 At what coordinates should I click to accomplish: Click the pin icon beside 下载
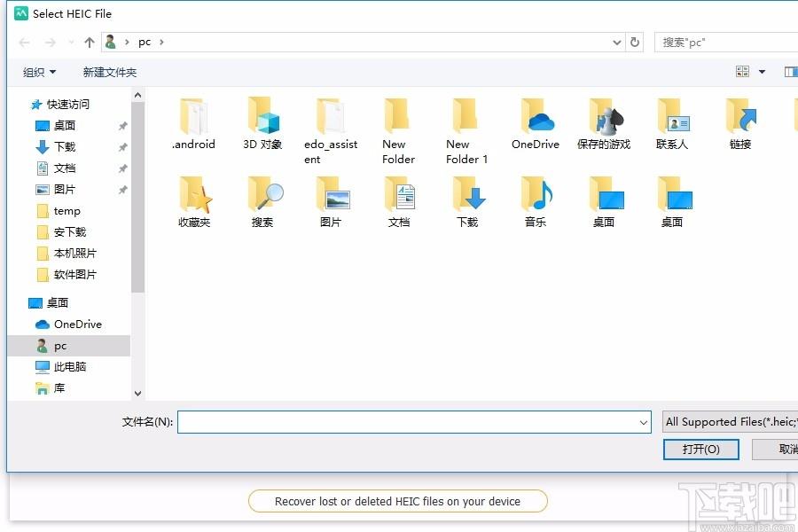[122, 147]
